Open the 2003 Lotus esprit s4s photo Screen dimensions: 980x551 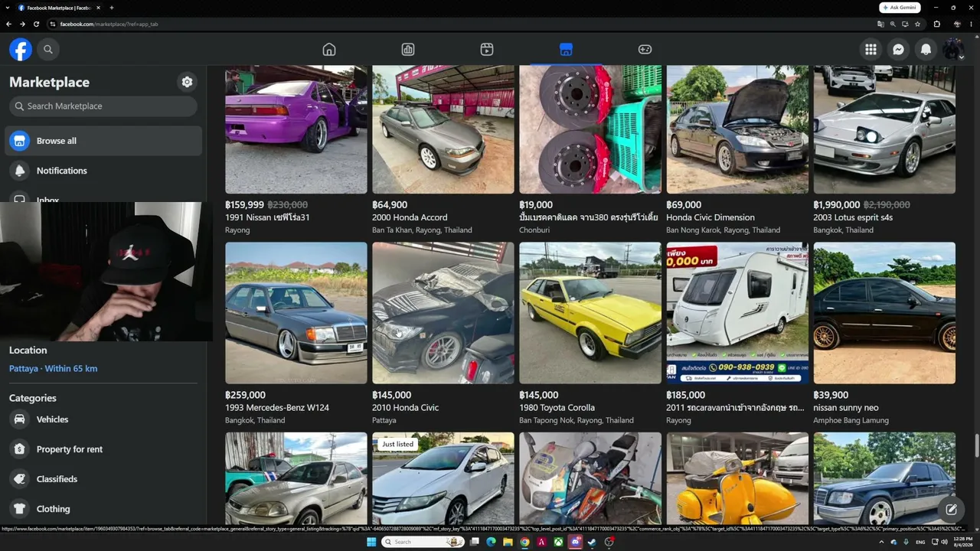pyautogui.click(x=884, y=129)
